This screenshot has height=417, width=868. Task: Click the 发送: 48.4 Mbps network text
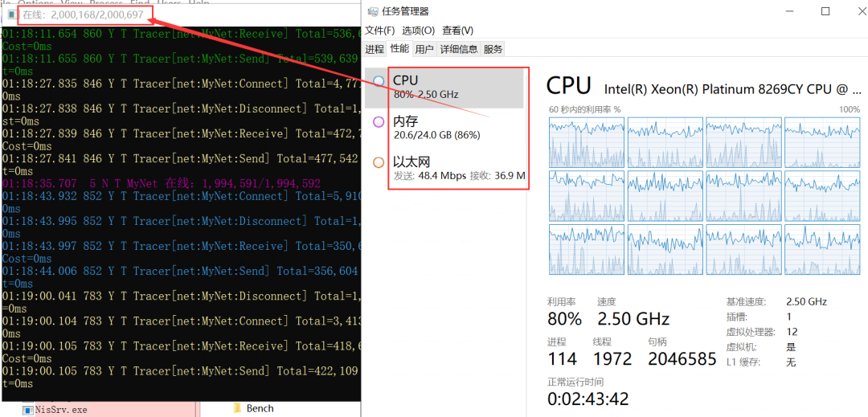point(431,176)
